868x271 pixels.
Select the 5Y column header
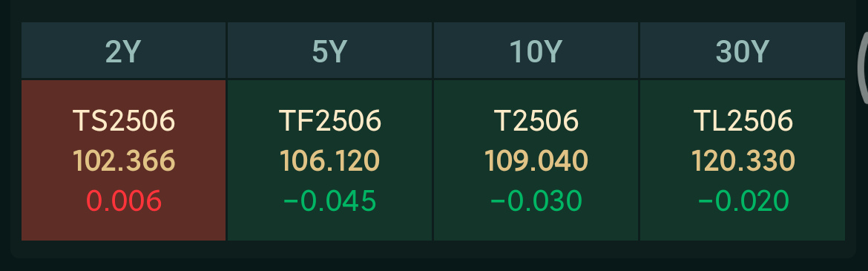coord(329,50)
